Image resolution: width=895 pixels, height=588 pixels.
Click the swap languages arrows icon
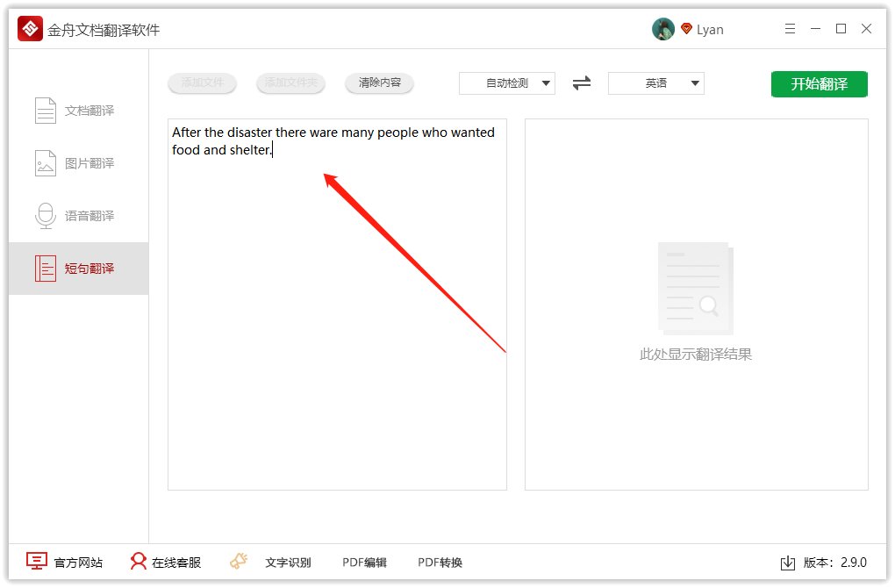[580, 82]
